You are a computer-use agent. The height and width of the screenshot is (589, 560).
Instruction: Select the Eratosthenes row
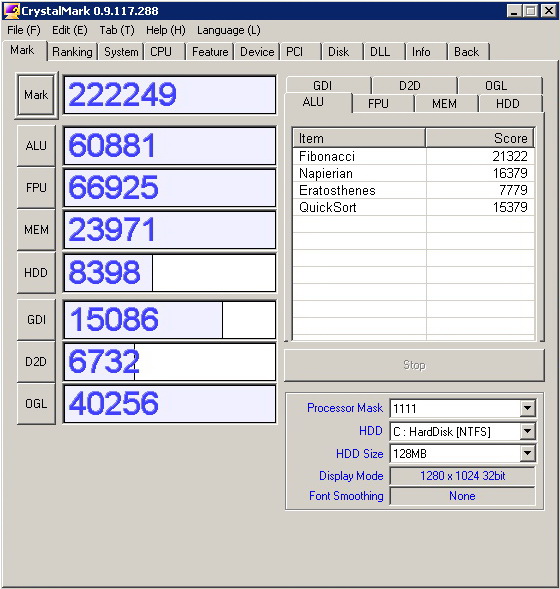(x=414, y=190)
